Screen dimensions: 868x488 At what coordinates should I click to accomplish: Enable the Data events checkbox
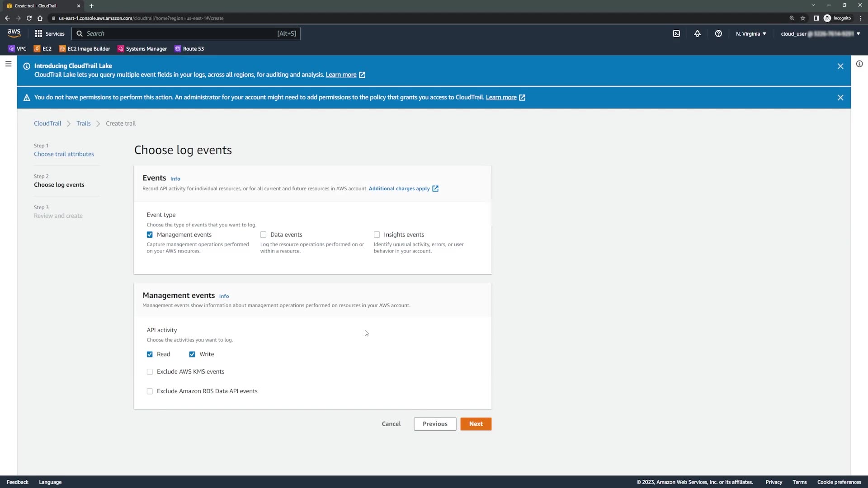coord(263,235)
